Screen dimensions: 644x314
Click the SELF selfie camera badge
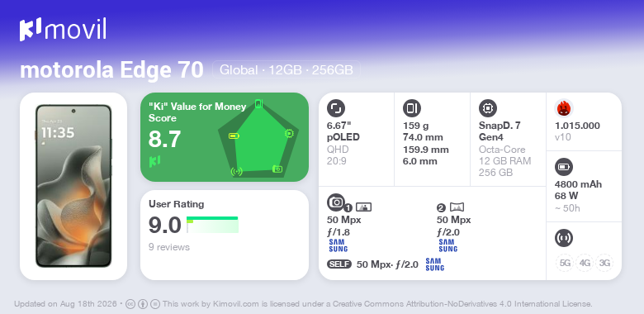pyautogui.click(x=339, y=264)
